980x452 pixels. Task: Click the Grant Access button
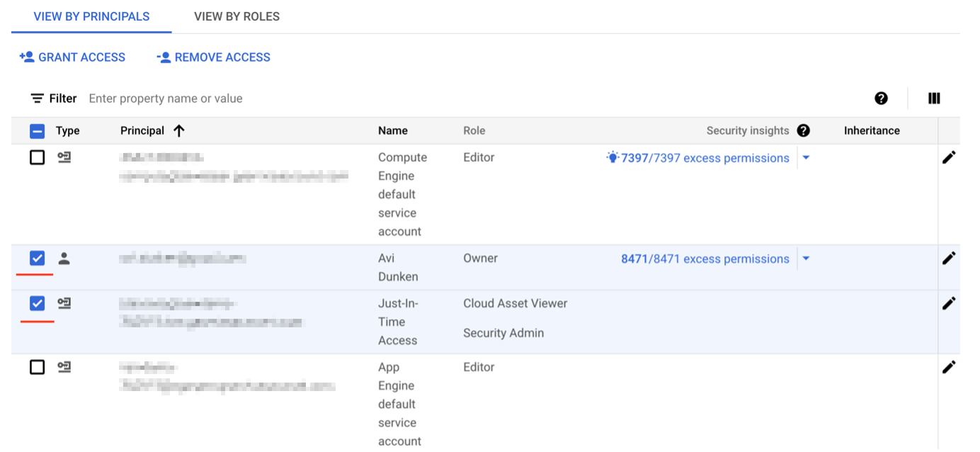(72, 57)
